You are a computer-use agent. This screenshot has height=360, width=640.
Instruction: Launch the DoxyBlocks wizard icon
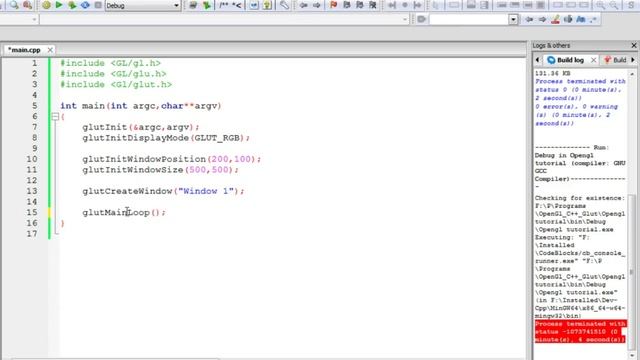coord(193,5)
